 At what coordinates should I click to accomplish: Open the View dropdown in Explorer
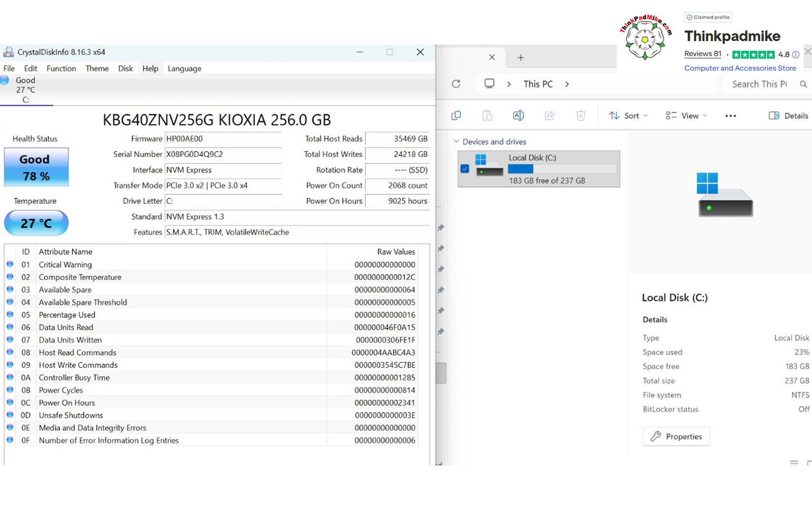(686, 116)
